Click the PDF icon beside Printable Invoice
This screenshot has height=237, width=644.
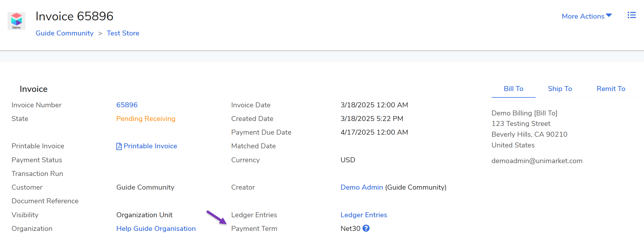[119, 146]
